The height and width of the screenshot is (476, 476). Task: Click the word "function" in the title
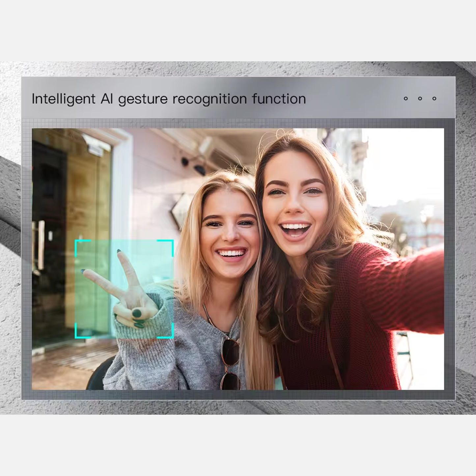tap(279, 99)
